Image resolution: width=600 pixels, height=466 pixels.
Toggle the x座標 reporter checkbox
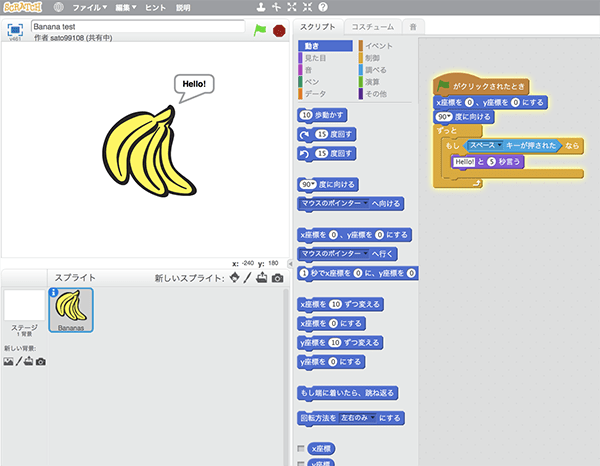click(301, 448)
